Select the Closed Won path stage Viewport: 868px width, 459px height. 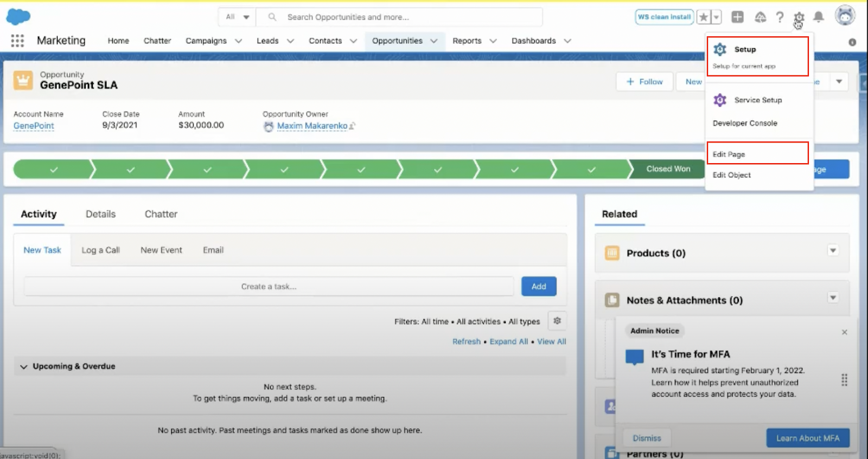tap(668, 169)
